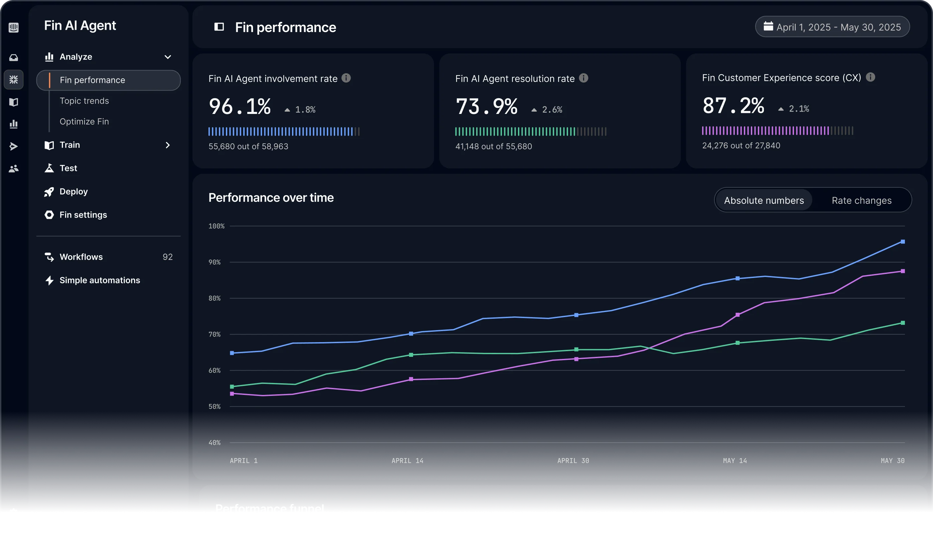Expand the Train section arrow
The height and width of the screenshot is (560, 933).
click(168, 145)
